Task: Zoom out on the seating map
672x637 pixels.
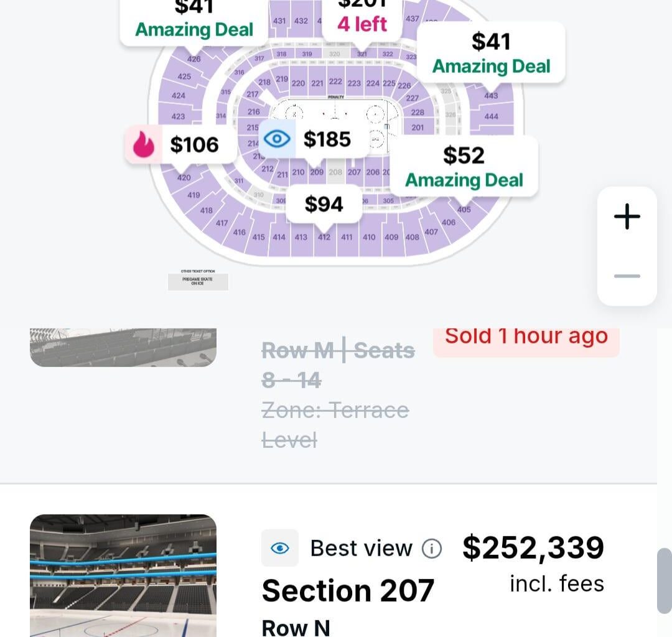Action: [x=626, y=276]
